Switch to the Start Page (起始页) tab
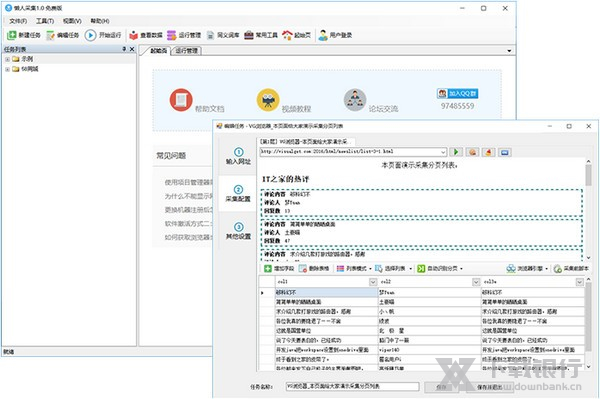This screenshot has width=600, height=399. point(157,51)
